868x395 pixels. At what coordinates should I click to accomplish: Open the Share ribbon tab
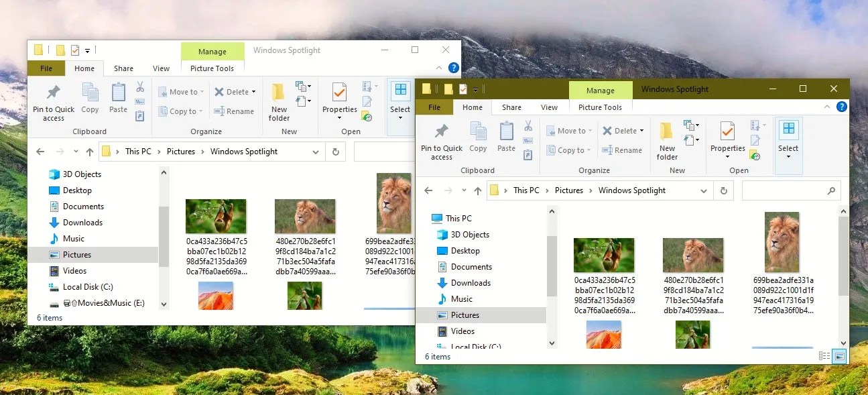tap(511, 107)
